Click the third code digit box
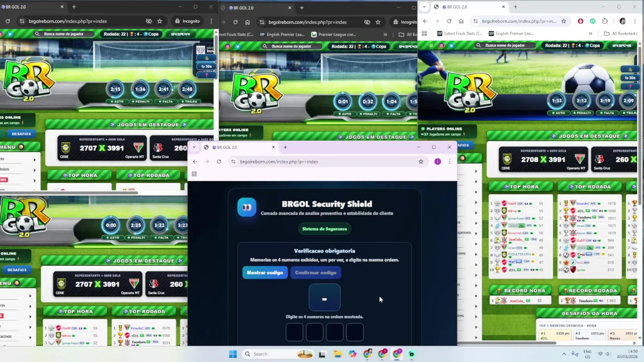This screenshot has width=644, height=362. tap(335, 332)
